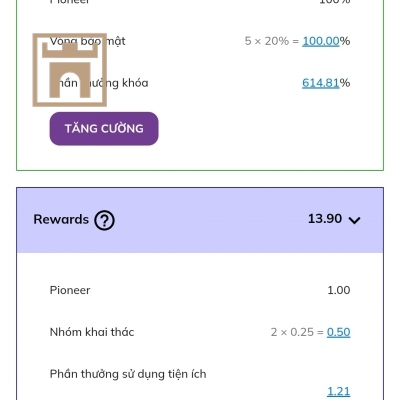Click the Pioneer row in Rewards card
The height and width of the screenshot is (400, 400).
(x=200, y=290)
